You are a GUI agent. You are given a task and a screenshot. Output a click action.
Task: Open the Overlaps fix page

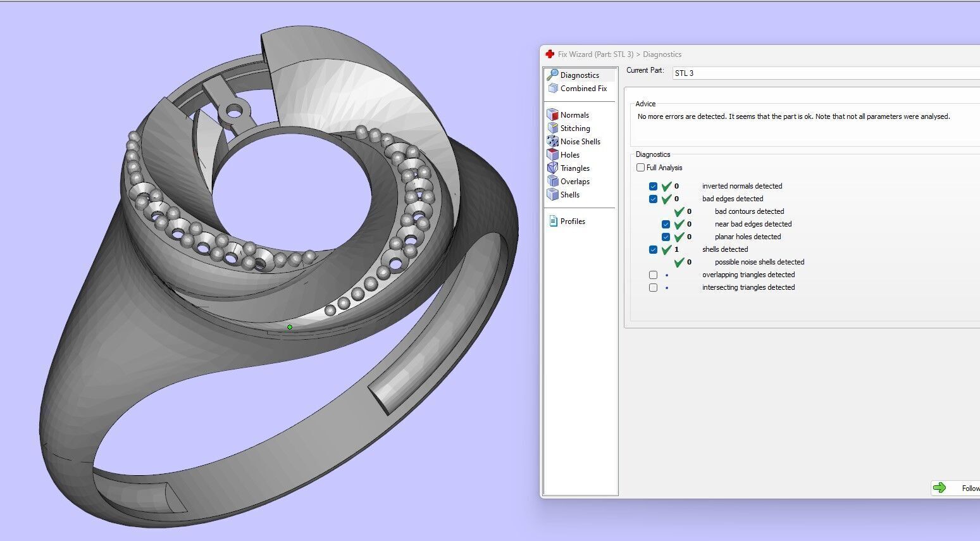tap(575, 182)
